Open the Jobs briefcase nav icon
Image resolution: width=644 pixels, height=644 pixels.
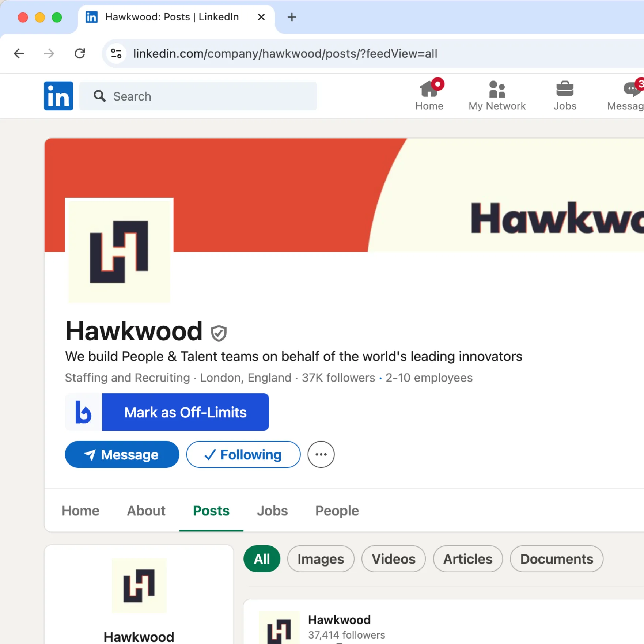565,95
